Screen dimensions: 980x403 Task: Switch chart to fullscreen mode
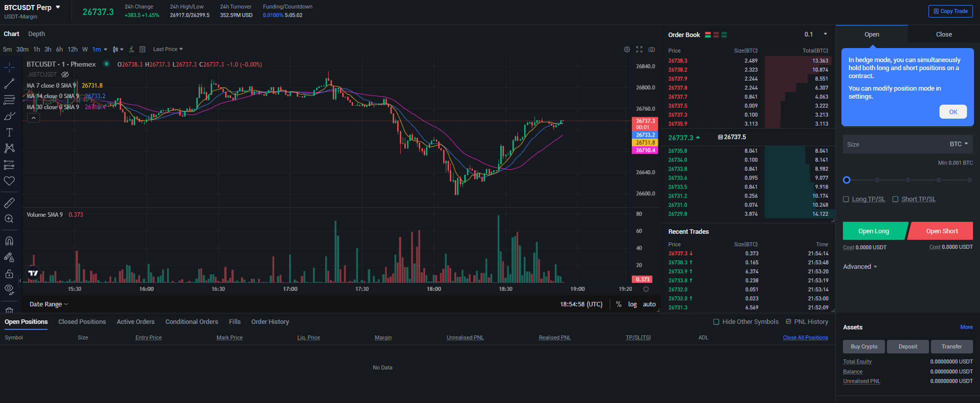[639, 50]
